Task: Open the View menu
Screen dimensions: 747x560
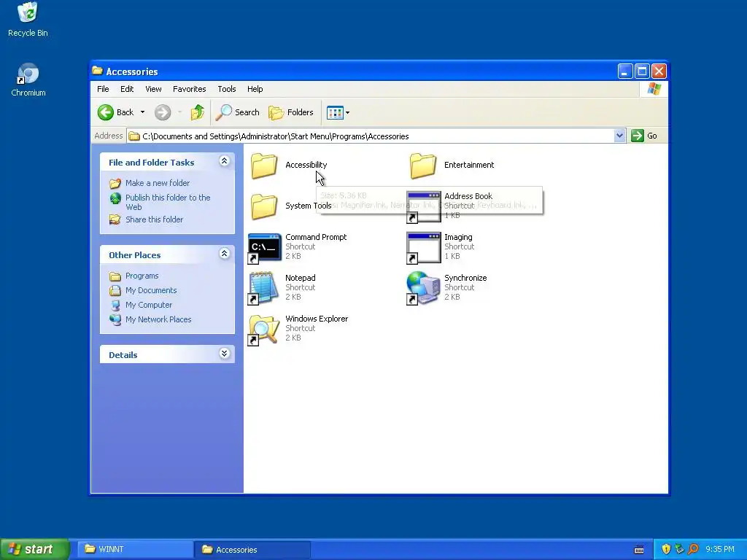Action: [x=153, y=89]
